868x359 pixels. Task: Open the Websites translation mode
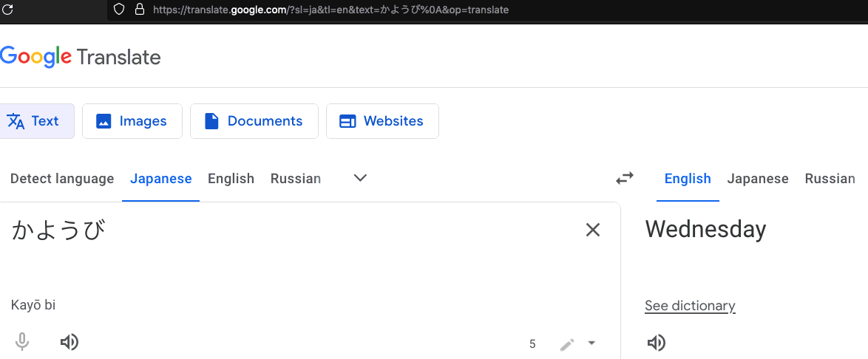click(382, 121)
